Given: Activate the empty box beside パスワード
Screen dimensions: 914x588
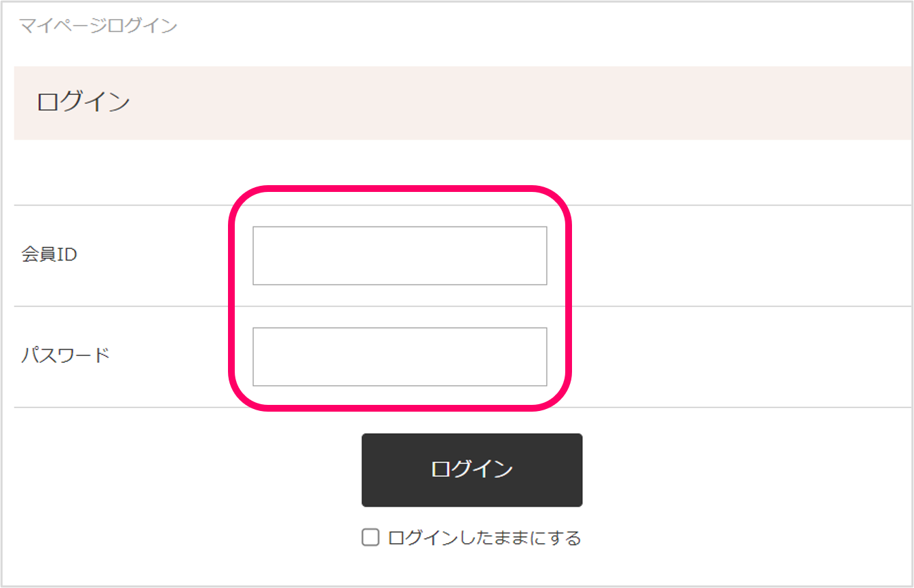Looking at the screenshot, I should pos(400,357).
